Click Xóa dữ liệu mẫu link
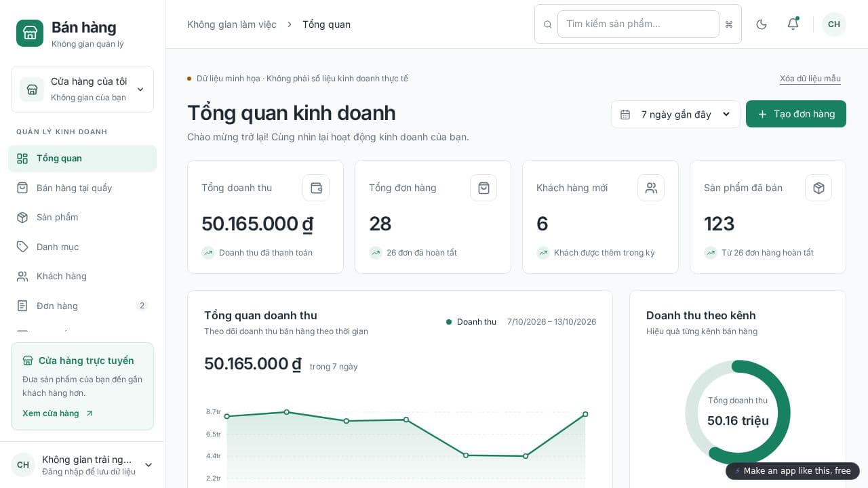 pos(810,79)
